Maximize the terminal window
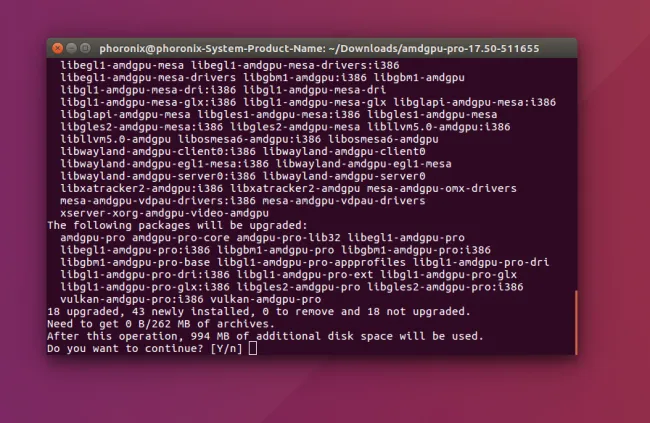The height and width of the screenshot is (423, 650). click(x=85, y=48)
